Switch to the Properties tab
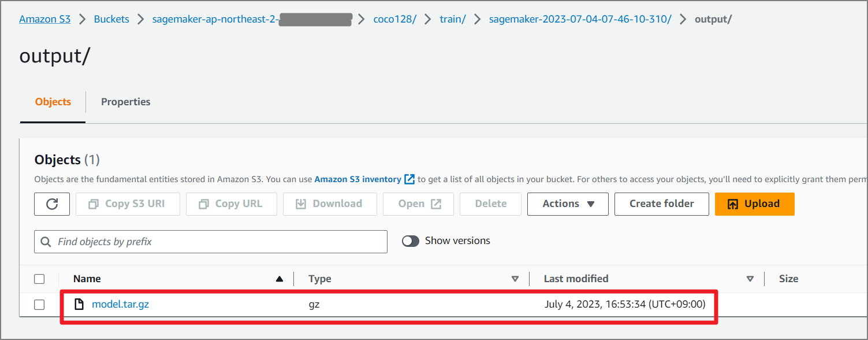 pos(125,102)
